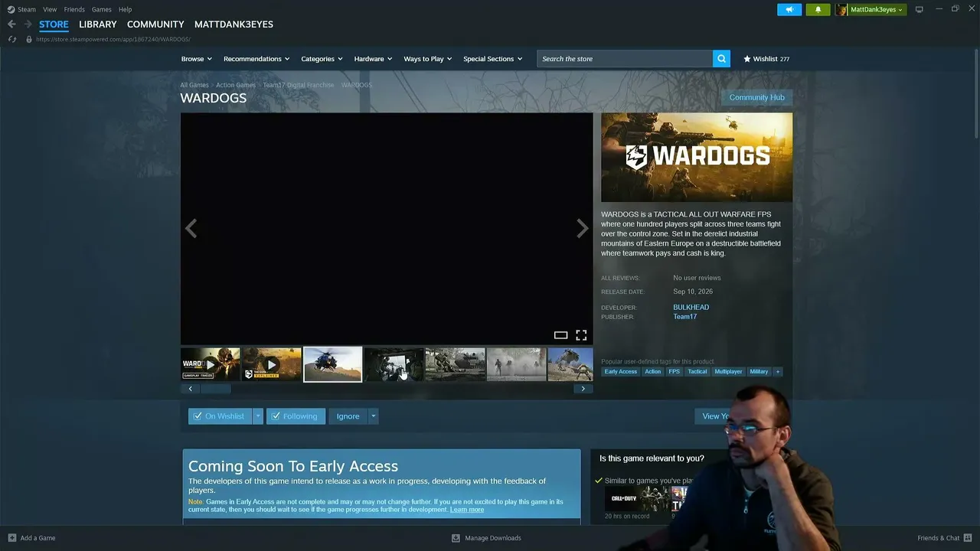The image size is (980, 551).
Task: Reload the store page
Action: (11, 39)
